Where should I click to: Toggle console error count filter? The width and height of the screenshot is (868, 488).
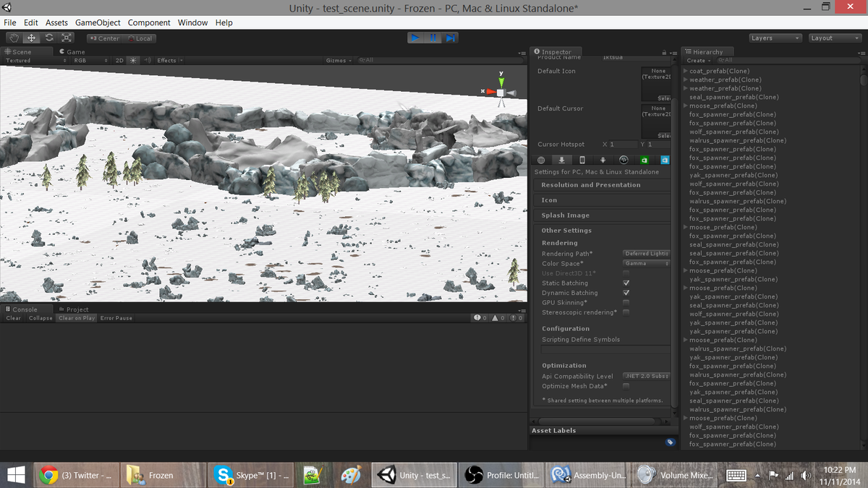point(516,318)
